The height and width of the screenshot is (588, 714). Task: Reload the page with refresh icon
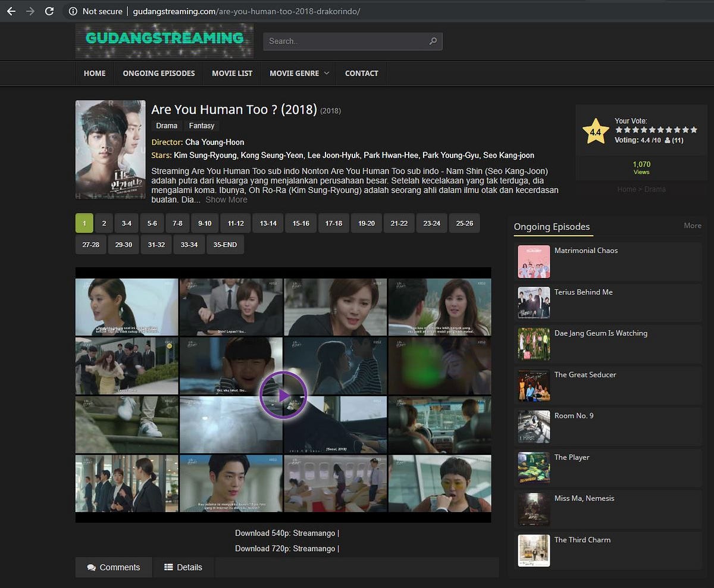49,11
